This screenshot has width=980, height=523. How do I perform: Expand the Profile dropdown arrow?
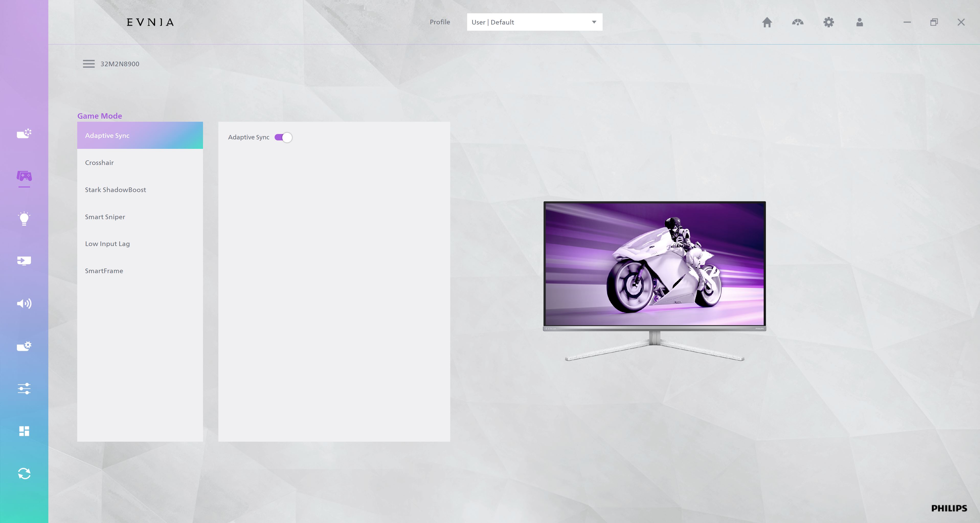click(594, 22)
